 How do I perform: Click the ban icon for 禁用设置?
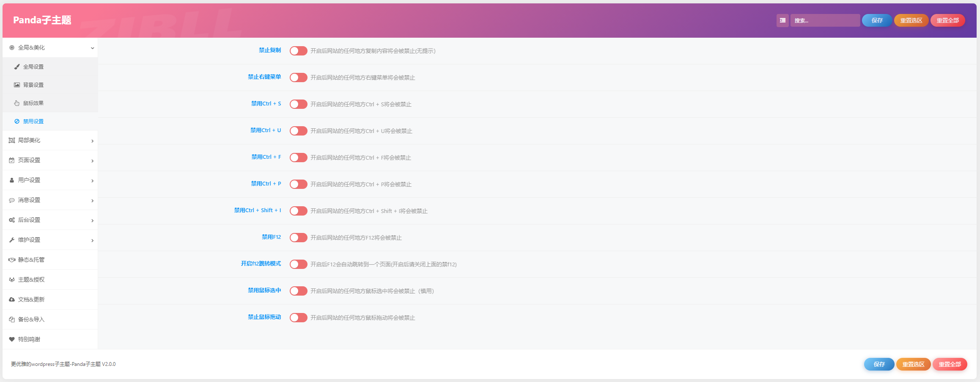[17, 122]
